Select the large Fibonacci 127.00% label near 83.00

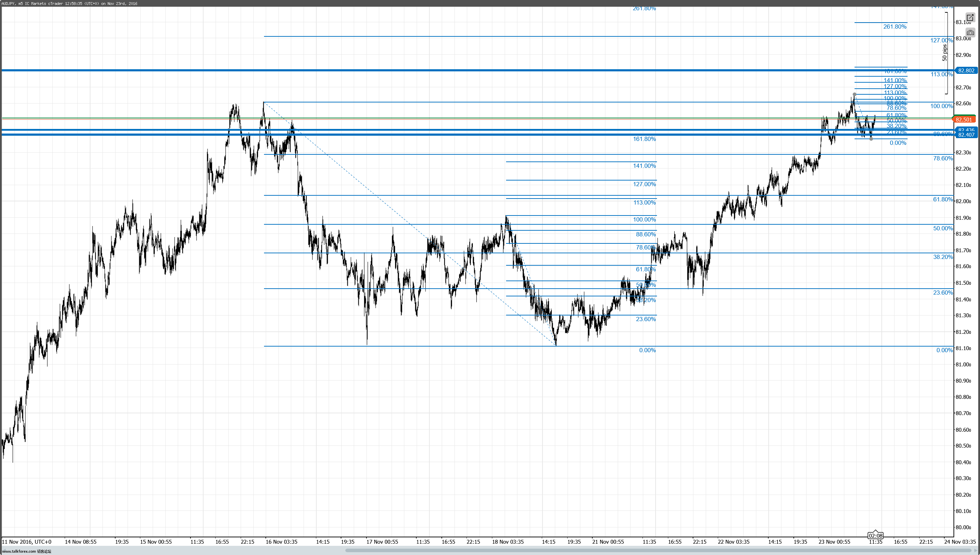(941, 40)
